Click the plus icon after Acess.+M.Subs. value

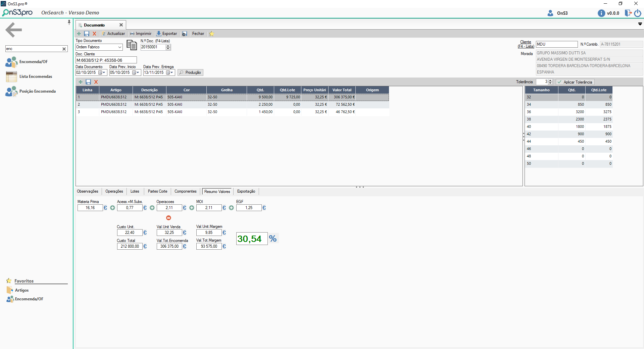click(152, 208)
